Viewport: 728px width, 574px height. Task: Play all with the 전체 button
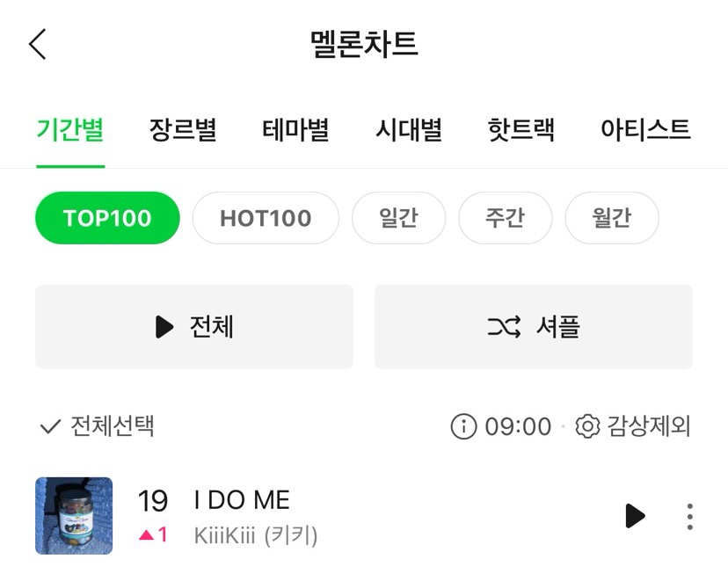194,327
